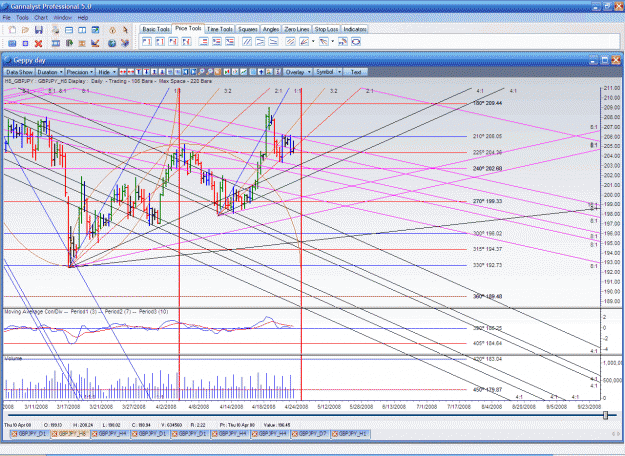Click the Value readout in status bar

point(276,425)
